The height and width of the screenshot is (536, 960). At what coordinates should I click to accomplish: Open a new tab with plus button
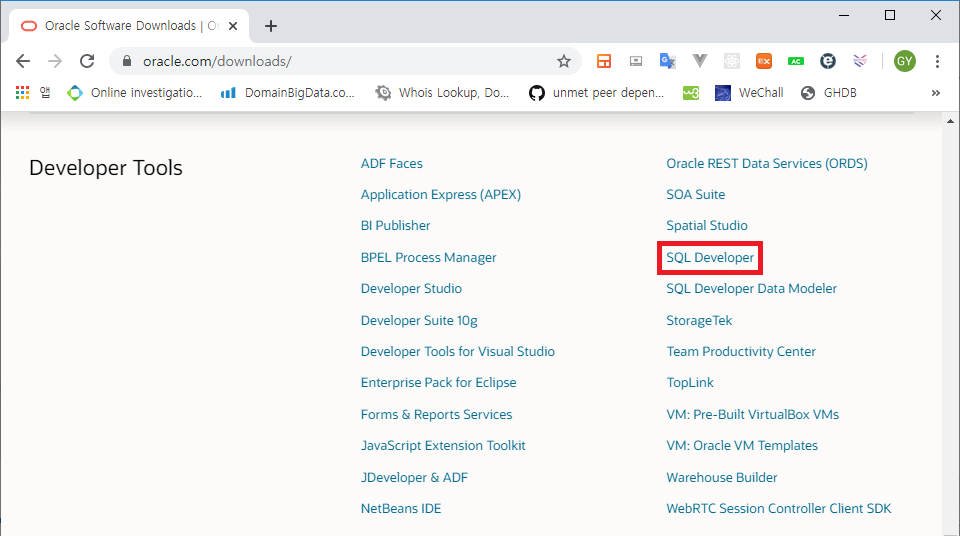[271, 26]
